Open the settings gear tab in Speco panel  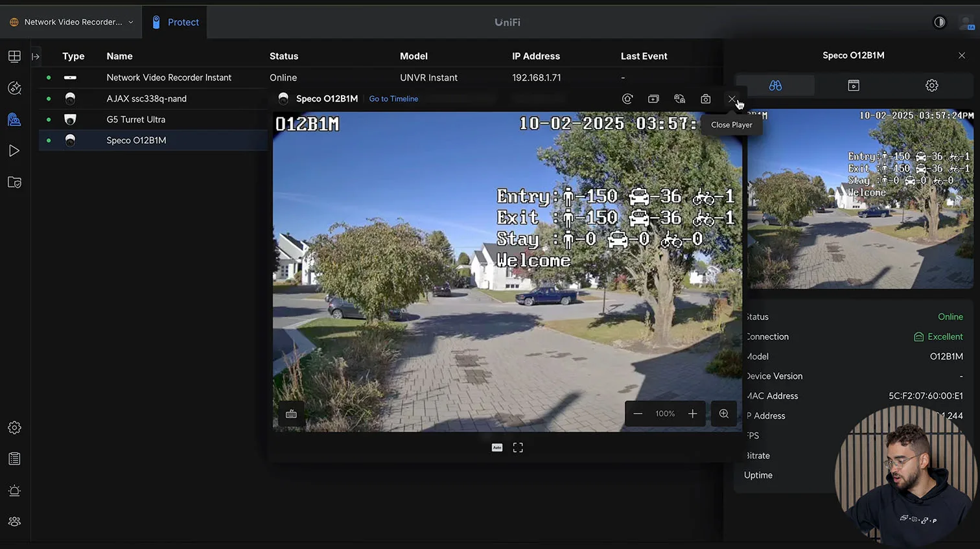pyautogui.click(x=931, y=86)
